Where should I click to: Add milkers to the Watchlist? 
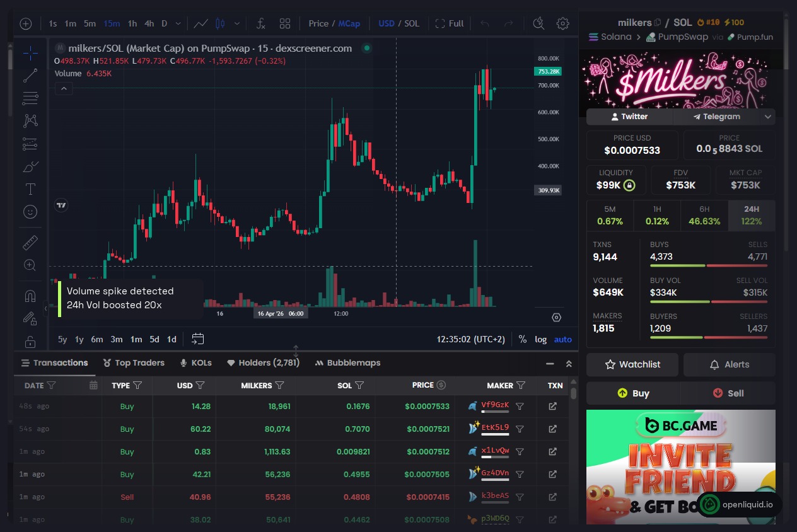(x=632, y=364)
